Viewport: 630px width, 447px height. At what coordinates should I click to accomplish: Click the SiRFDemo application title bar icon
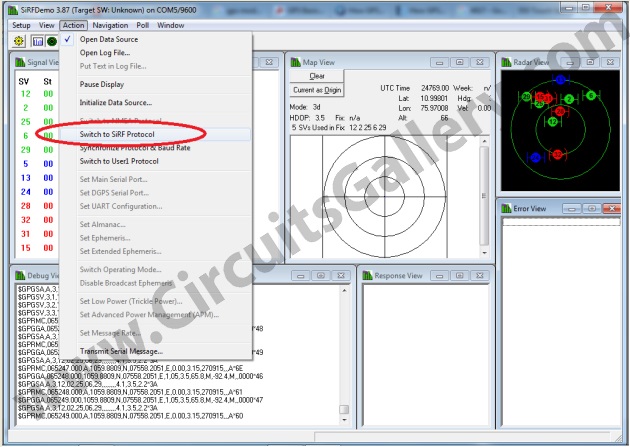coord(10,8)
